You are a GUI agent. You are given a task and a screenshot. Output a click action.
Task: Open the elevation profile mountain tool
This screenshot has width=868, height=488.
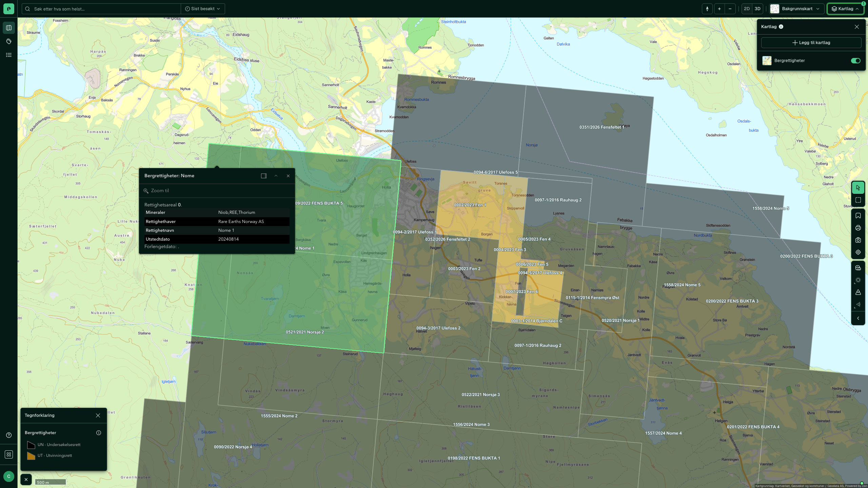[x=858, y=292]
